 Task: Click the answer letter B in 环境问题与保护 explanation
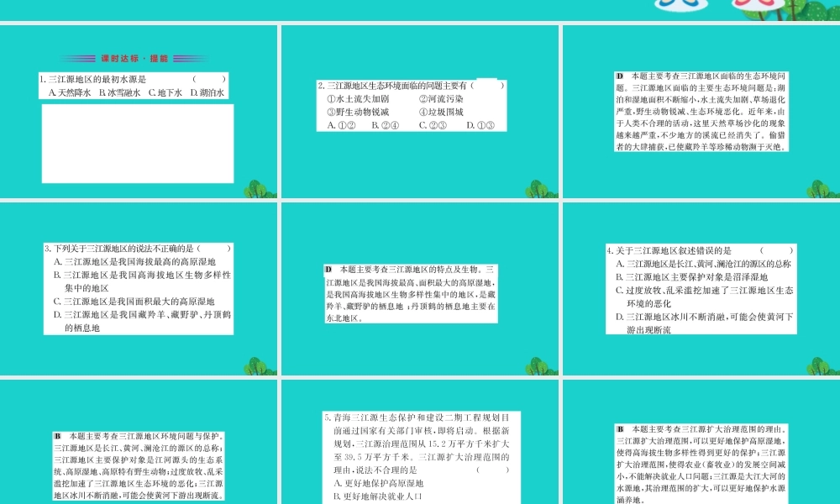(57, 436)
